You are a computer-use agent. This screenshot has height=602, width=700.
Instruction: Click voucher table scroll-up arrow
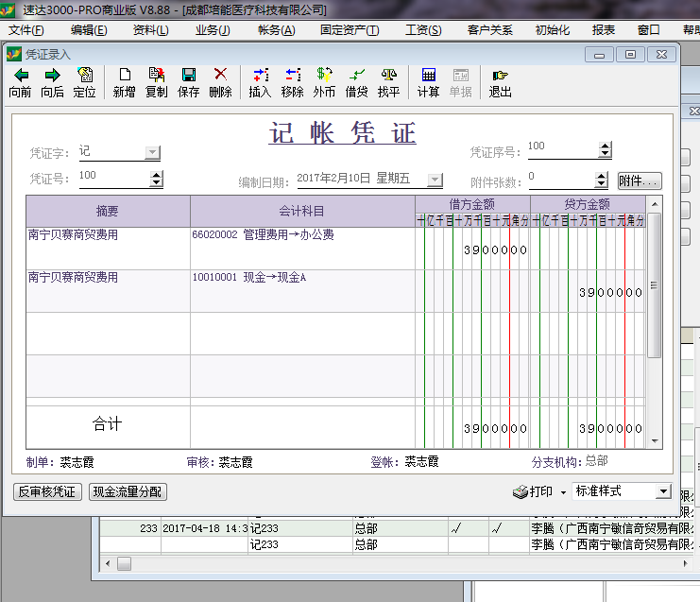pyautogui.click(x=655, y=204)
